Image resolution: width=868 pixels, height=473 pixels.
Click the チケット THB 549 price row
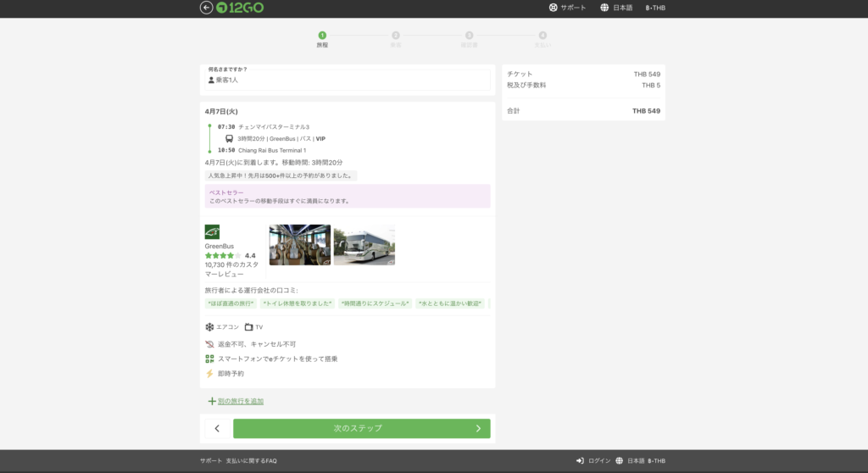583,75
